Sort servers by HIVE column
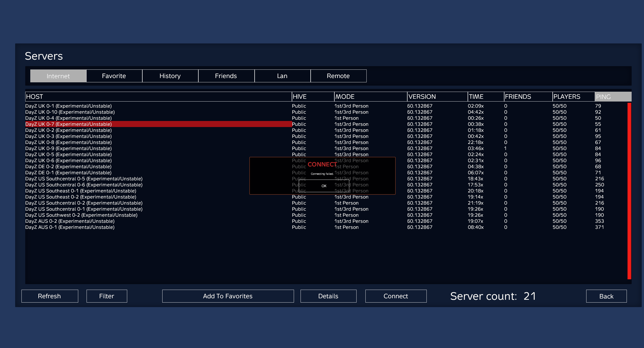 [313, 97]
